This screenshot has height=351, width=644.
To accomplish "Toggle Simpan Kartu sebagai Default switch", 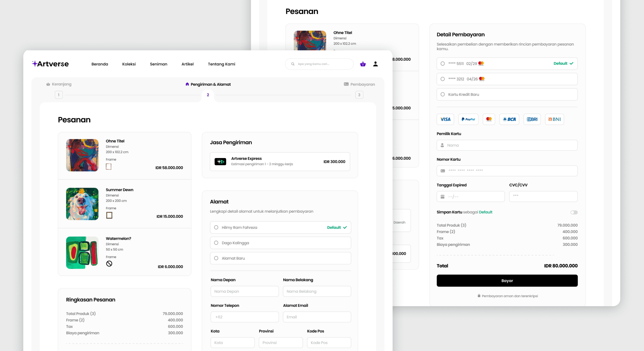I will coord(574,212).
